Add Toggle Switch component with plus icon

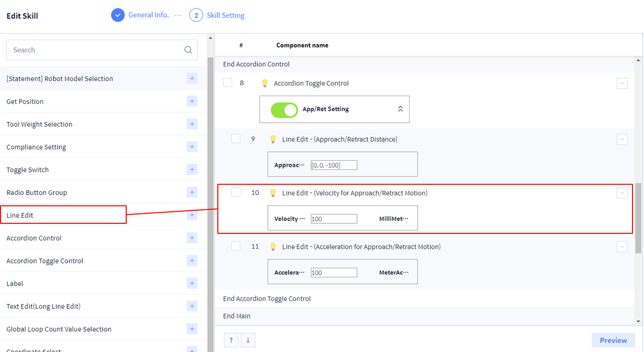click(x=192, y=170)
